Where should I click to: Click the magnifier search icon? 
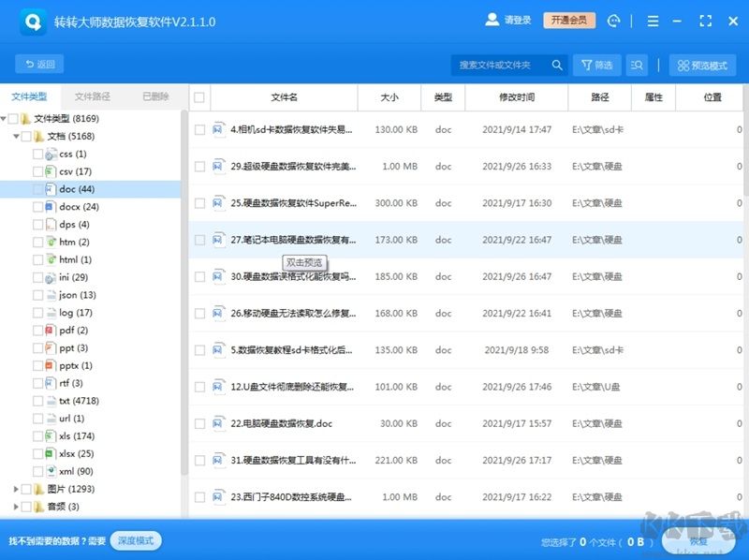tap(557, 65)
